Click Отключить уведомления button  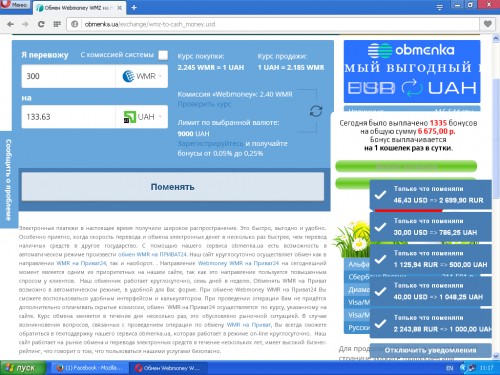tap(430, 350)
